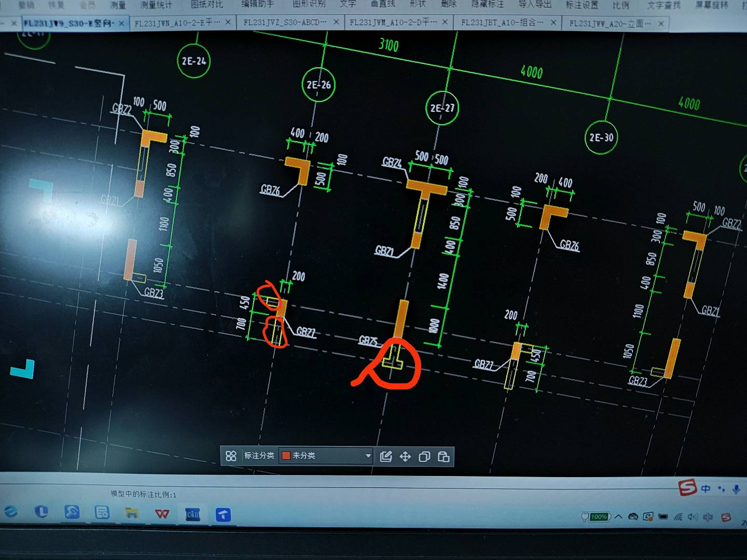Select the 形状 shape tool
Image resolution: width=747 pixels, height=560 pixels.
[x=417, y=4]
